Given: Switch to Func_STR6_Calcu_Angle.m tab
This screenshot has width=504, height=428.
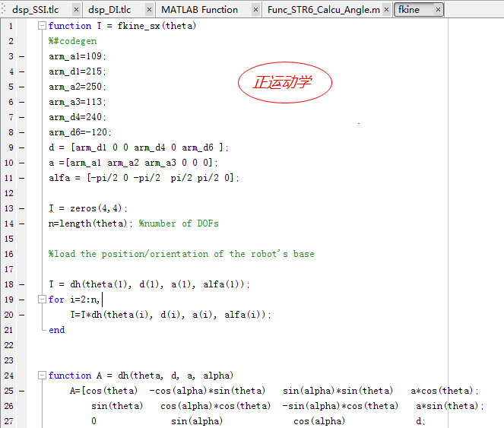Looking at the screenshot, I should click(323, 10).
